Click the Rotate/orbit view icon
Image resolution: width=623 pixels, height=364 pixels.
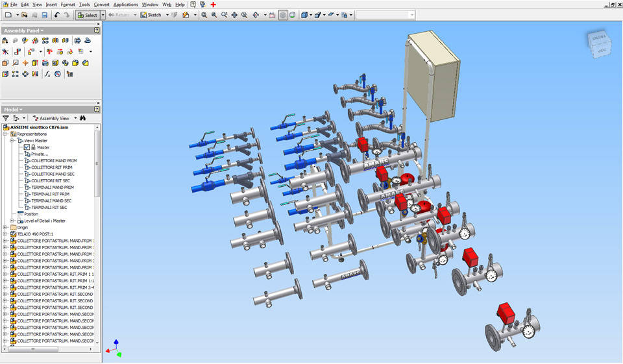(x=256, y=15)
